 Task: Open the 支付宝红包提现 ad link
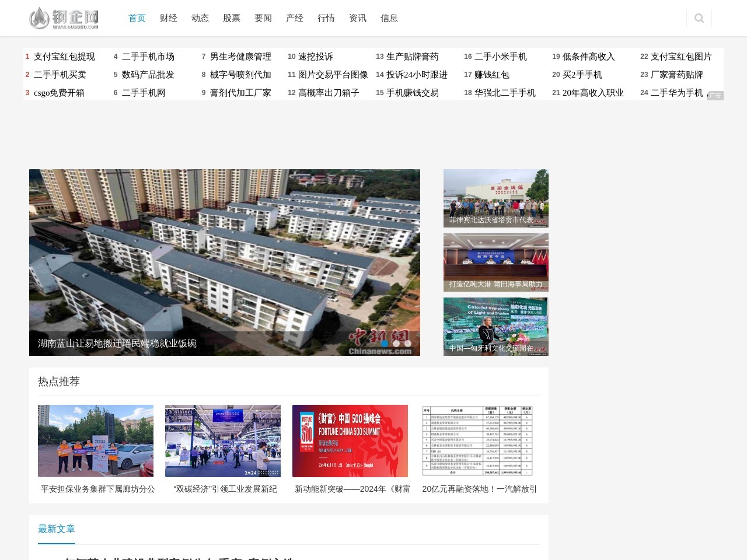pyautogui.click(x=64, y=57)
